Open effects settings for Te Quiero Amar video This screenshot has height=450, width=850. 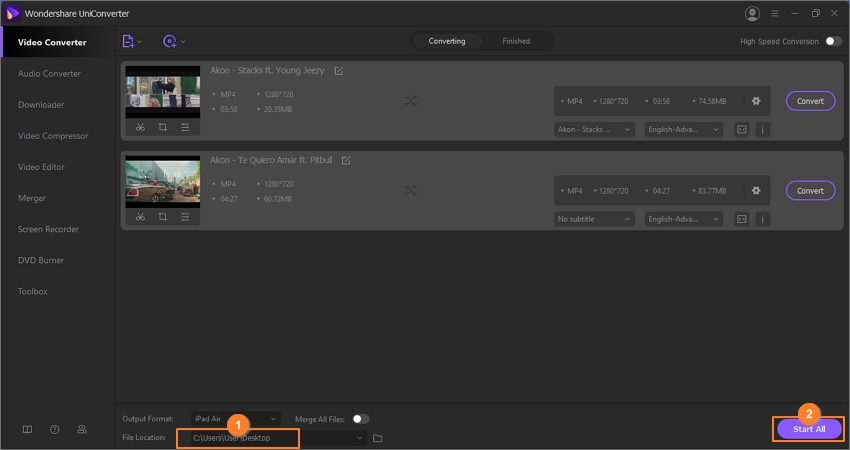coord(185,217)
